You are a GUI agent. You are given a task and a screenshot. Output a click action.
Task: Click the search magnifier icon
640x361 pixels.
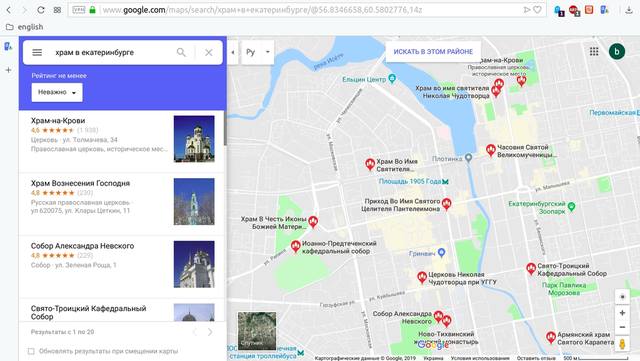(x=181, y=52)
